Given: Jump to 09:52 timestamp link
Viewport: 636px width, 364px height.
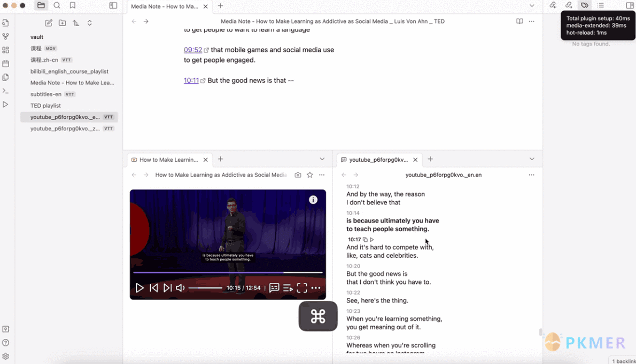Looking at the screenshot, I should click(x=192, y=50).
